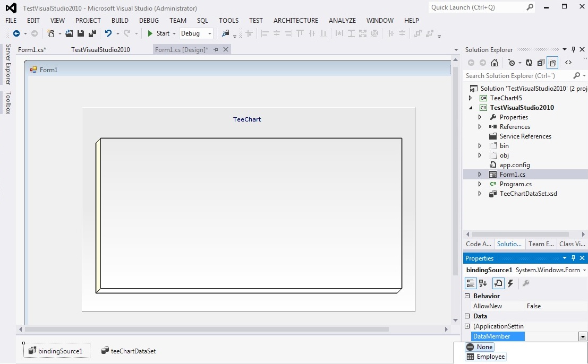Image resolution: width=588 pixels, height=364 pixels.
Task: Click the Solution Explorer Home icon
Action: (495, 63)
